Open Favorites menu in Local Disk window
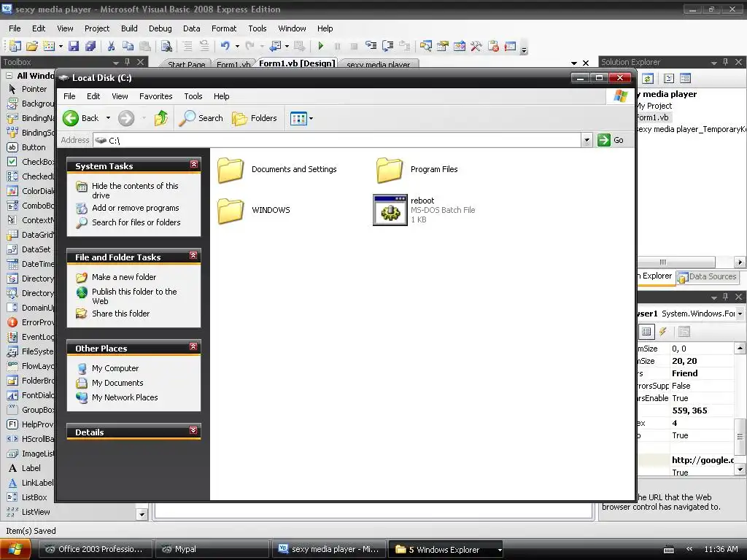 (156, 96)
